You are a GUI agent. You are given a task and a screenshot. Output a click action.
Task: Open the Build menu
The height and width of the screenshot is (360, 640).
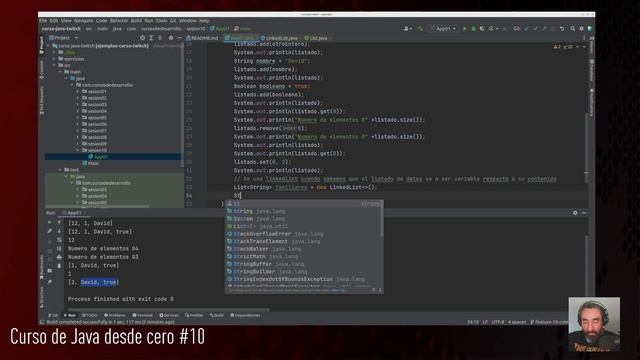[x=136, y=20]
